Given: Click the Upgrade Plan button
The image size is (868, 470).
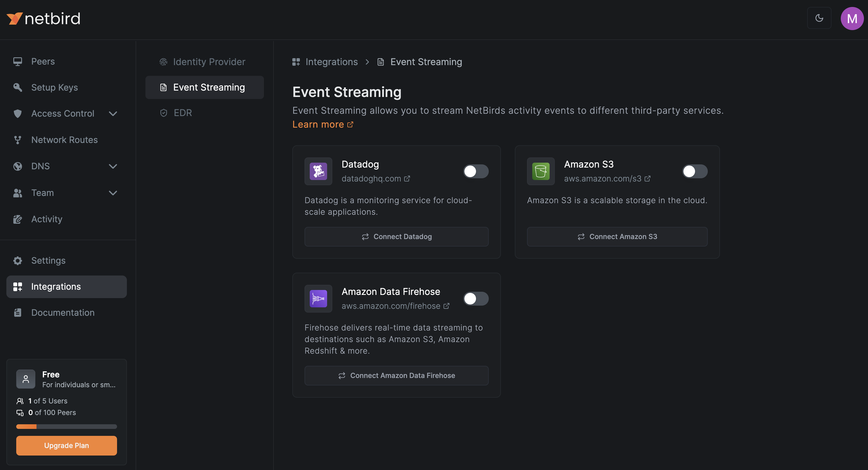Looking at the screenshot, I should pyautogui.click(x=66, y=445).
